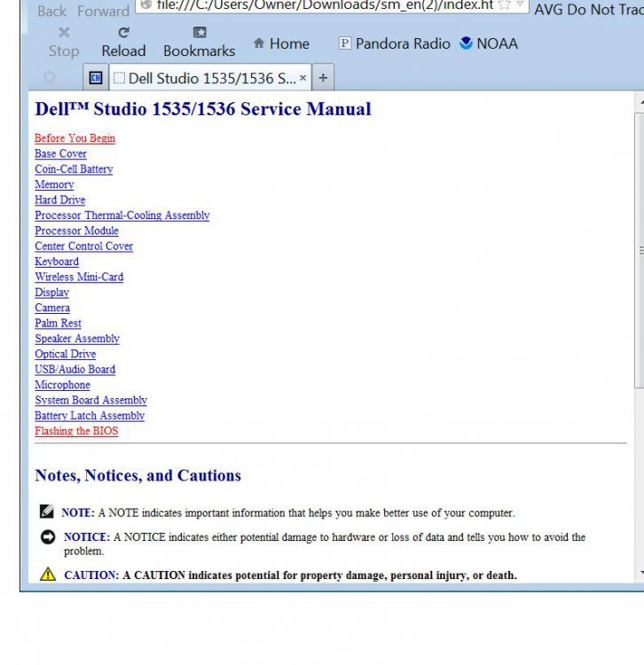Open the Memory link
This screenshot has height=665, width=644.
(x=54, y=184)
